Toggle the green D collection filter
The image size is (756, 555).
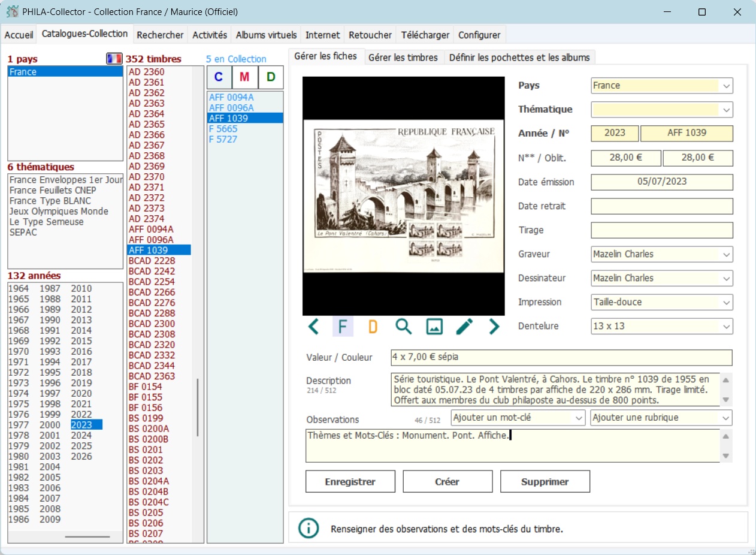pos(271,77)
